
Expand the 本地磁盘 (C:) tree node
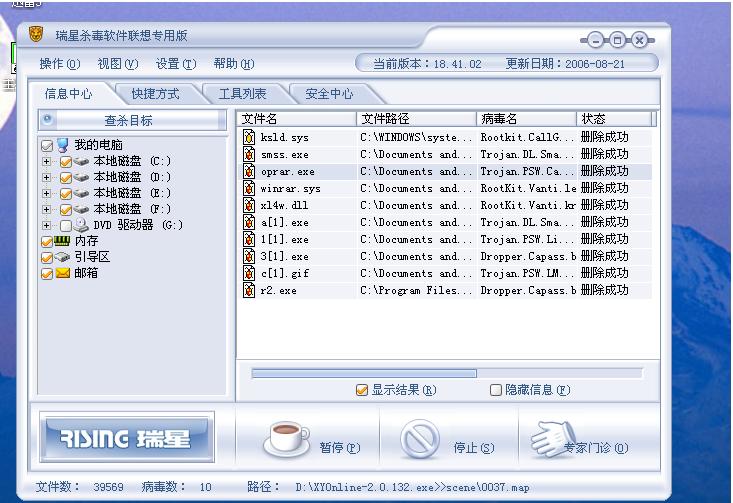pyautogui.click(x=46, y=161)
